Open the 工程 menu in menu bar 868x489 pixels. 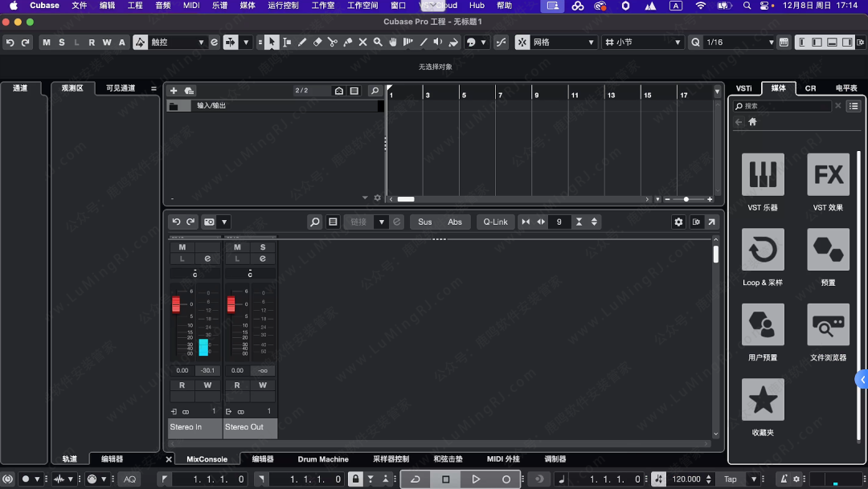[x=135, y=6]
